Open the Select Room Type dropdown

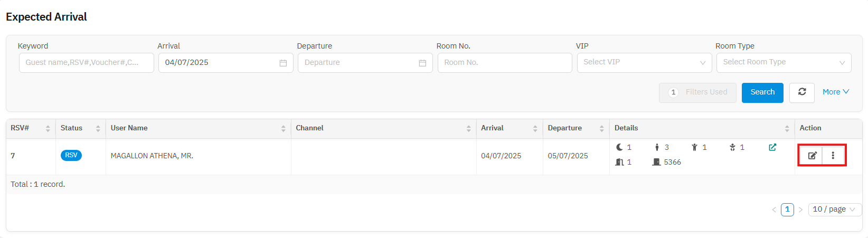coord(784,62)
